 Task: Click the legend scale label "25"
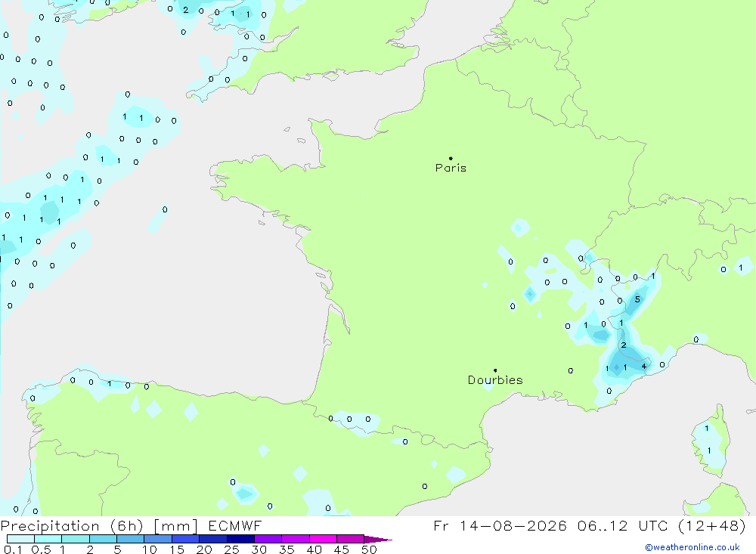231,549
